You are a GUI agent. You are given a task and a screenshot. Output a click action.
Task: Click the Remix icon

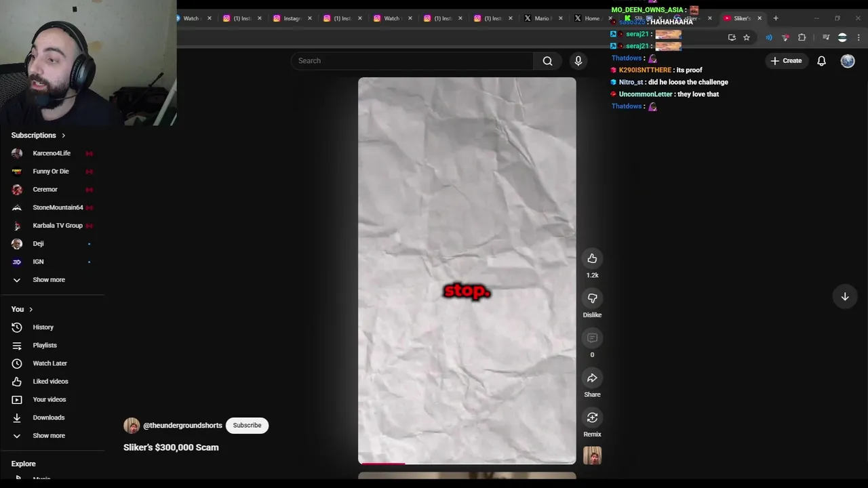tap(592, 418)
